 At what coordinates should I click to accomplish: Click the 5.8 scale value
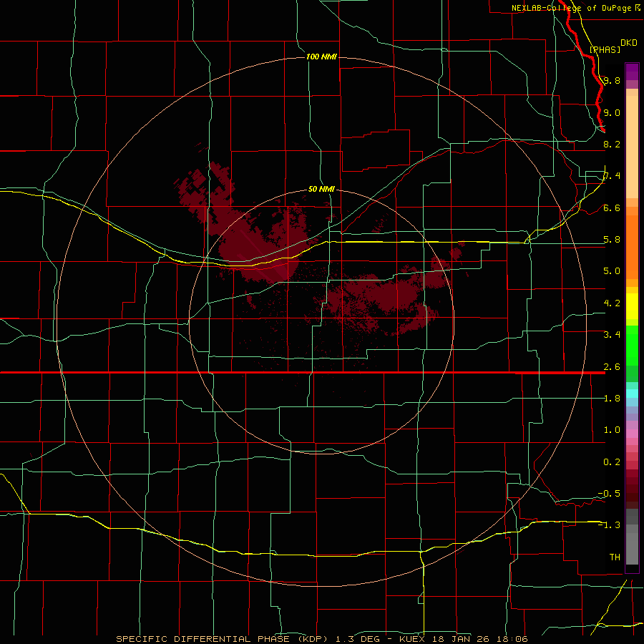click(x=612, y=239)
